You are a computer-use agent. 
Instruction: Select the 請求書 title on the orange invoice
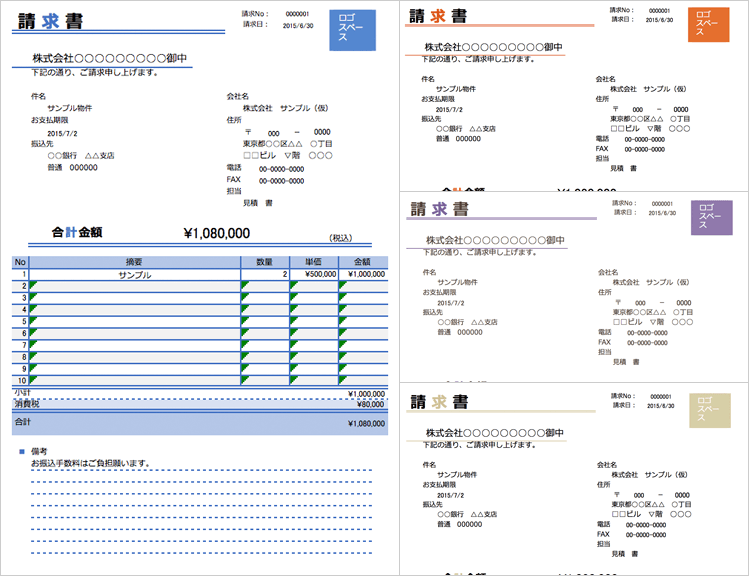tap(438, 16)
